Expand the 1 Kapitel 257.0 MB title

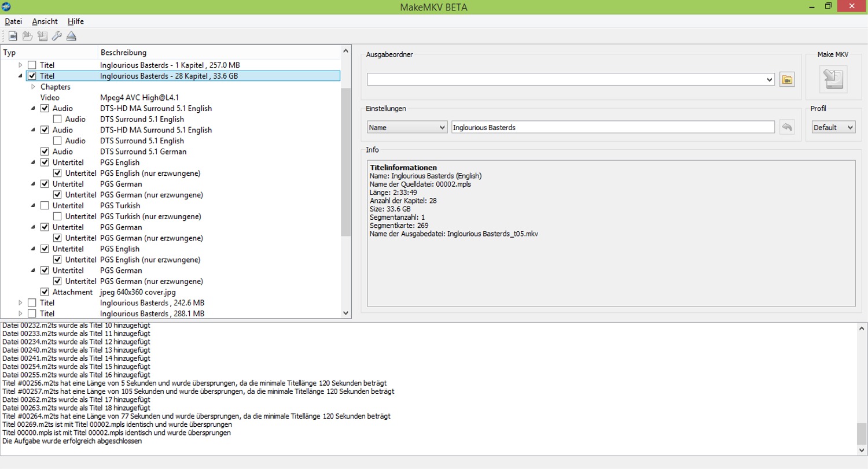[x=21, y=65]
